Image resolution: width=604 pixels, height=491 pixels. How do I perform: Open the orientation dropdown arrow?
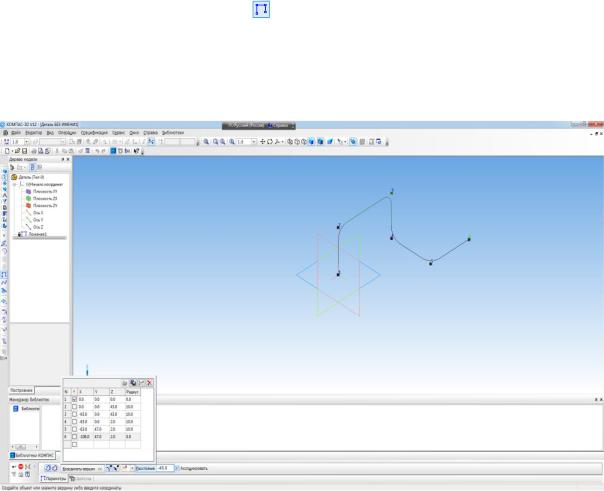point(282,142)
